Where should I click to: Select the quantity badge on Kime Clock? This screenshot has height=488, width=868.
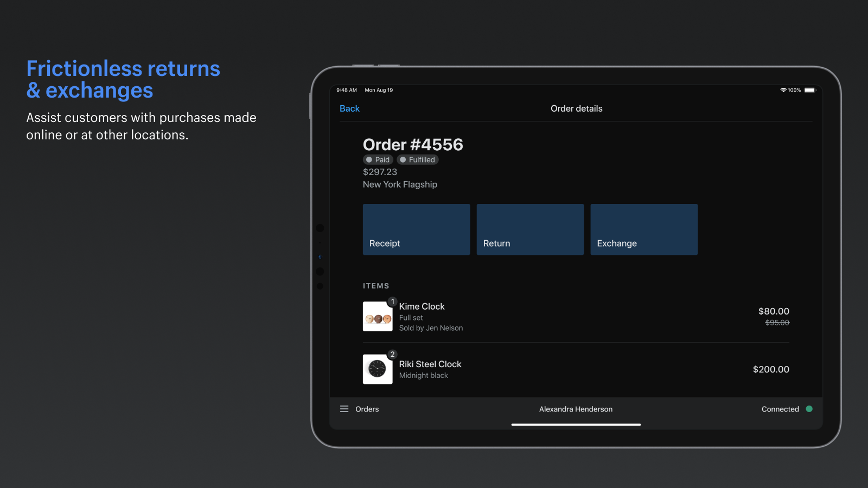click(x=392, y=301)
